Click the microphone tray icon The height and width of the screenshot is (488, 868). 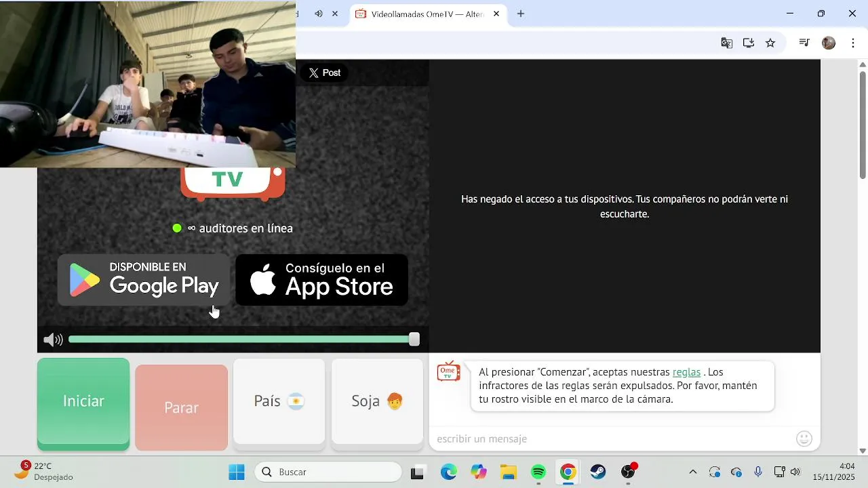pos(758,472)
